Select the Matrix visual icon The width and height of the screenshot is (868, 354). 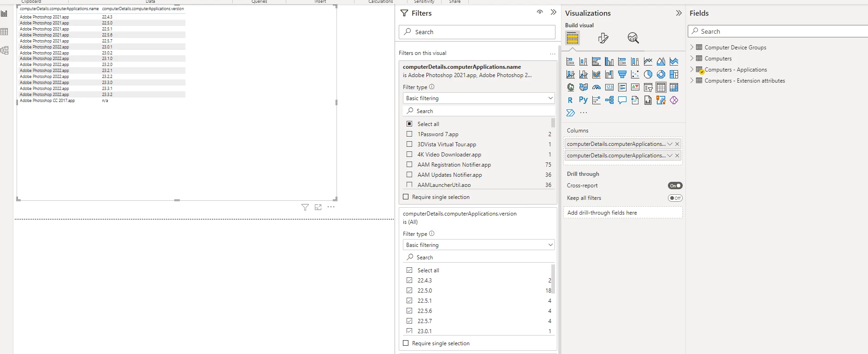(x=674, y=87)
